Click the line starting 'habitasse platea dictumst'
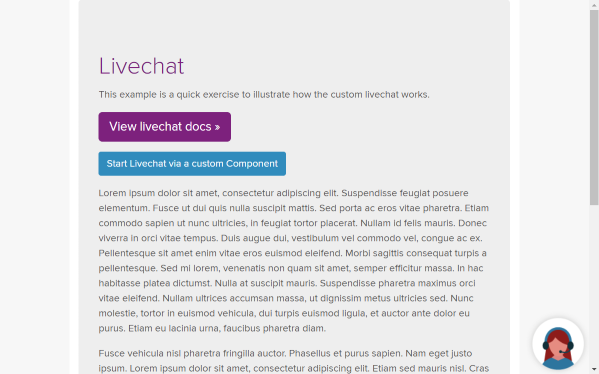 pos(287,283)
